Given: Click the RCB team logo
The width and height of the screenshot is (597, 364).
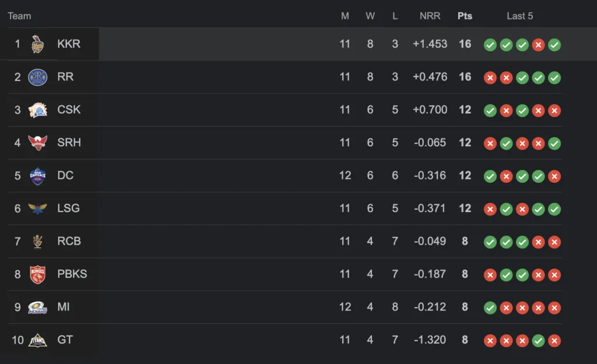Looking at the screenshot, I should point(37,242).
